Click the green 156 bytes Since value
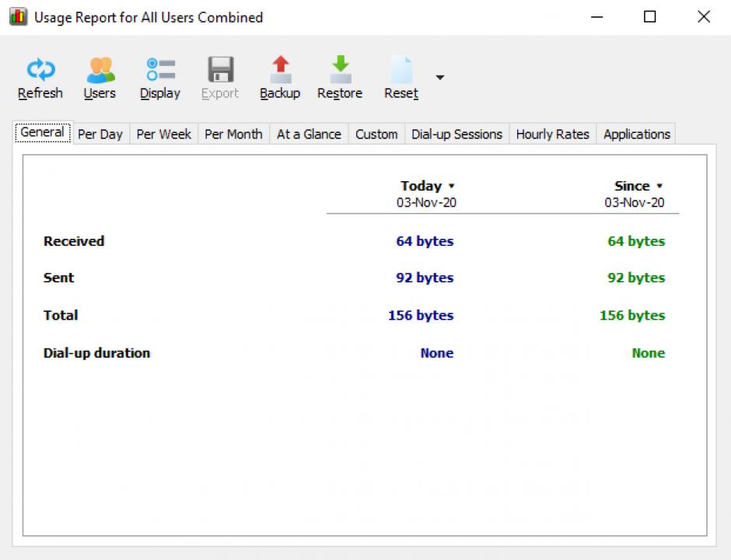The height and width of the screenshot is (560, 731). [633, 315]
